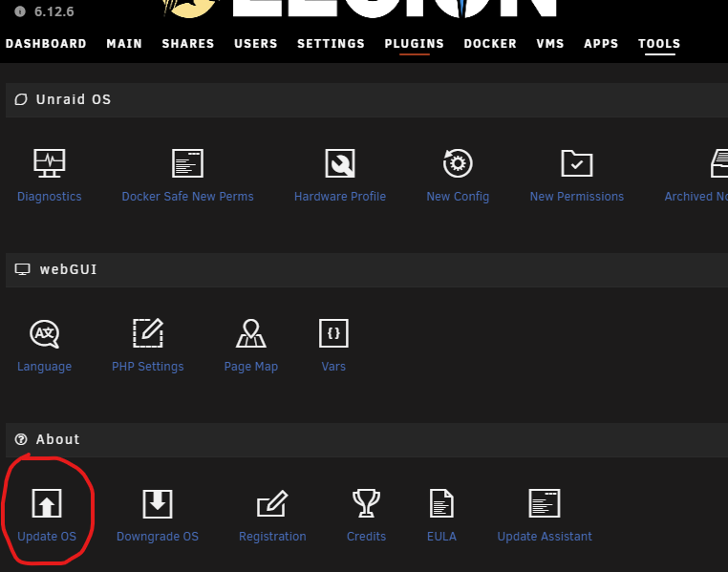728x572 pixels.
Task: Click the Credits link text
Action: [366, 537]
